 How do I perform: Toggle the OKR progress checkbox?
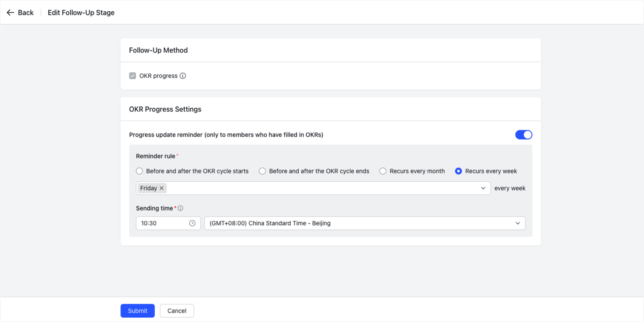(x=132, y=76)
